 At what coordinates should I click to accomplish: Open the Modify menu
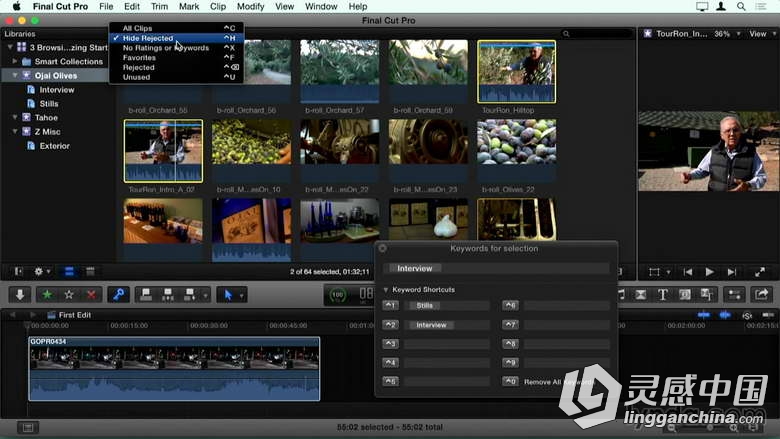[x=250, y=6]
